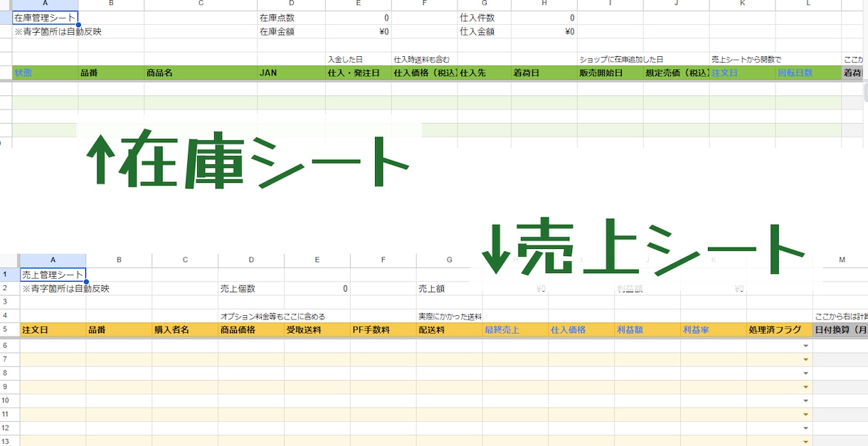Select column I header in inventory sheet
Image resolution: width=868 pixels, height=446 pixels.
tap(610, 4)
